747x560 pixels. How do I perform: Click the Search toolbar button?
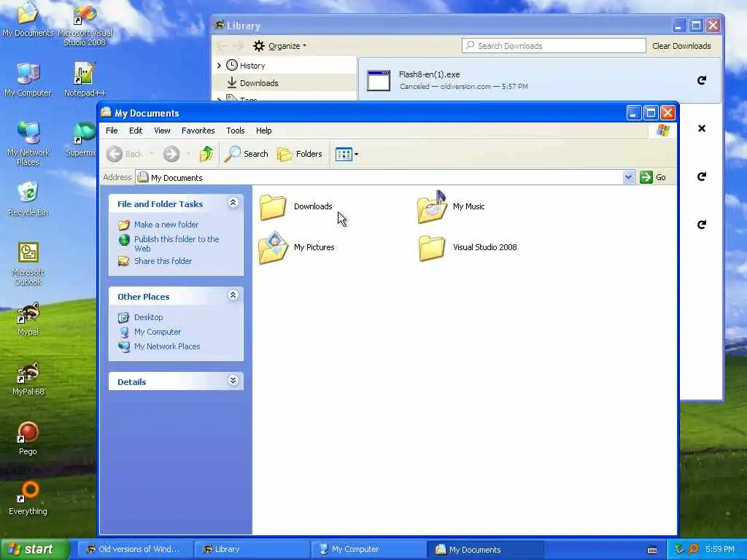click(247, 154)
